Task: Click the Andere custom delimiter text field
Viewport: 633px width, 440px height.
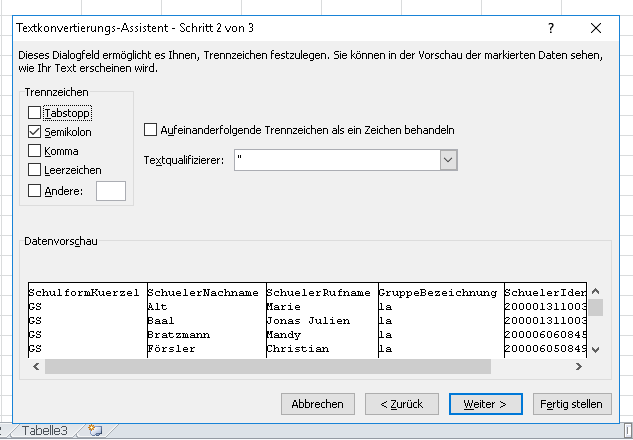Action: coord(110,190)
